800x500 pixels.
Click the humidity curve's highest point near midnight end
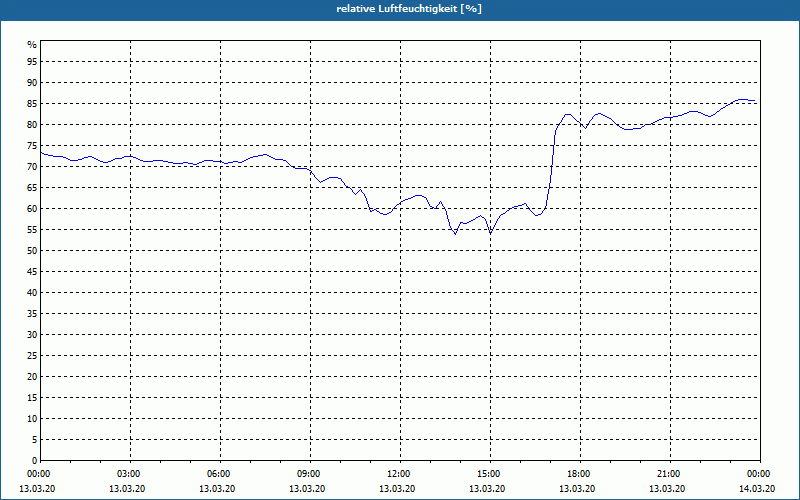tap(742, 99)
